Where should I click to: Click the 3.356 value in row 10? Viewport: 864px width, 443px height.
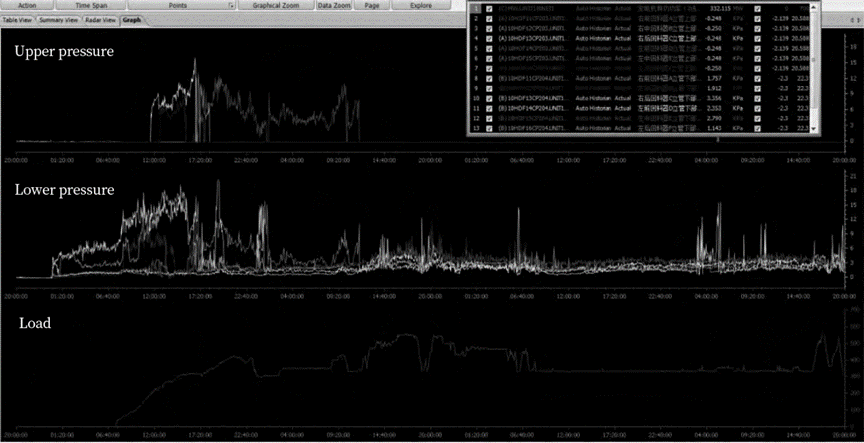[x=714, y=98]
